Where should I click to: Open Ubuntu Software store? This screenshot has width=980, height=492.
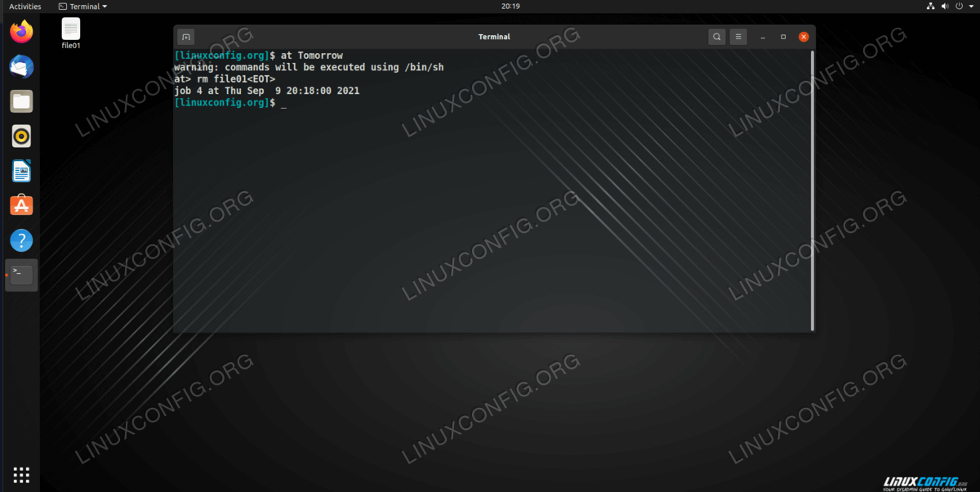[x=21, y=205]
